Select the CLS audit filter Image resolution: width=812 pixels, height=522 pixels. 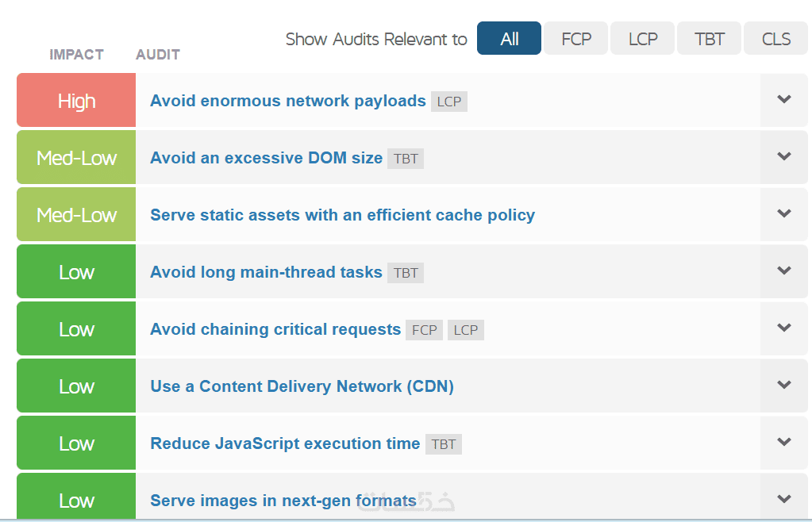pyautogui.click(x=775, y=39)
